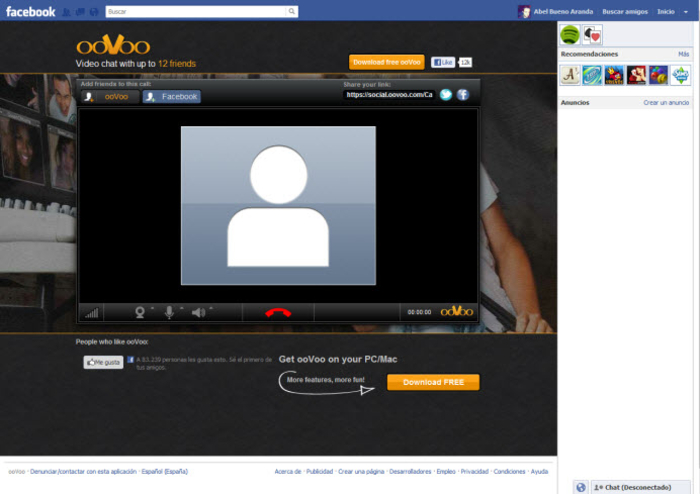Open Facebook notifications globe icon

pyautogui.click(x=94, y=12)
